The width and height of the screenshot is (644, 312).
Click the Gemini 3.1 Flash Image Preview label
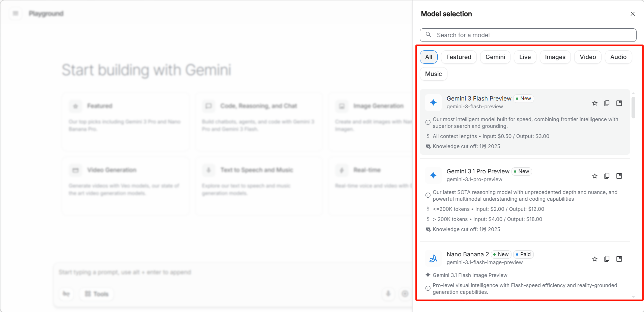[470, 275]
